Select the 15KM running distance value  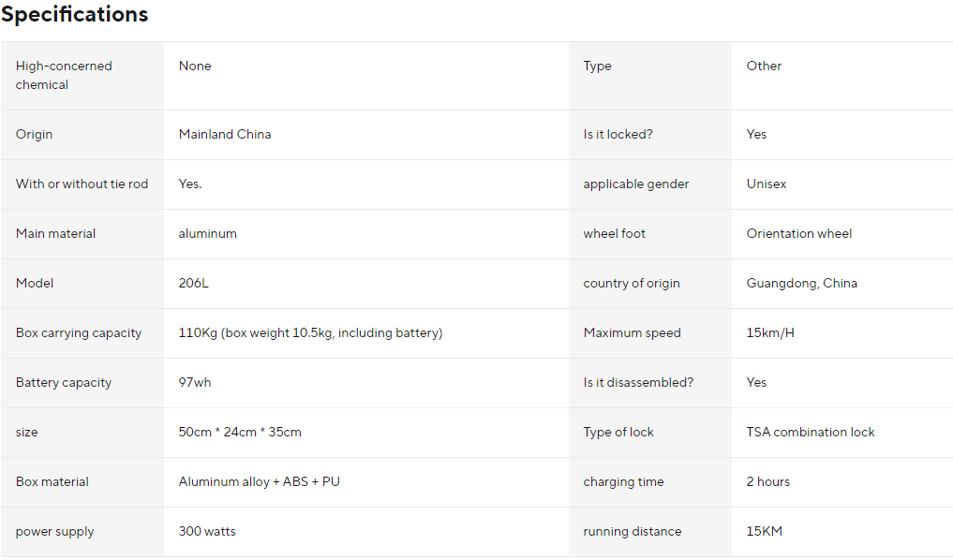click(x=765, y=531)
